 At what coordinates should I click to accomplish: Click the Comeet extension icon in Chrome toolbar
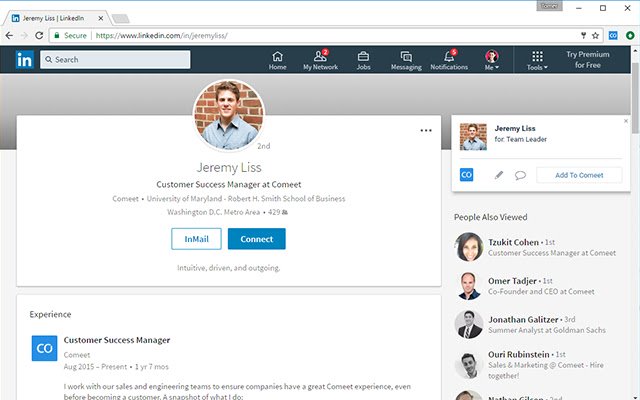pyautogui.click(x=612, y=35)
